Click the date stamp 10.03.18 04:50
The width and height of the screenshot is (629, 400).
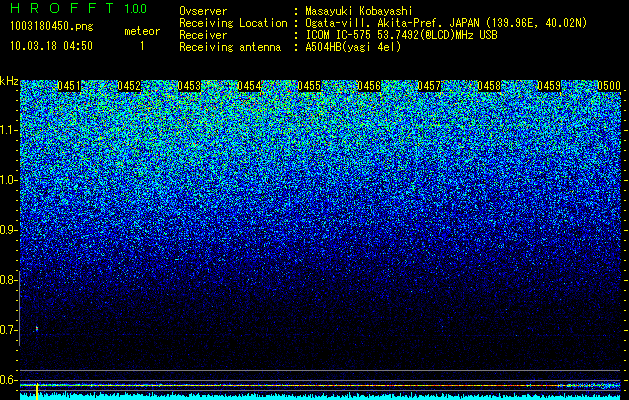[51, 46]
